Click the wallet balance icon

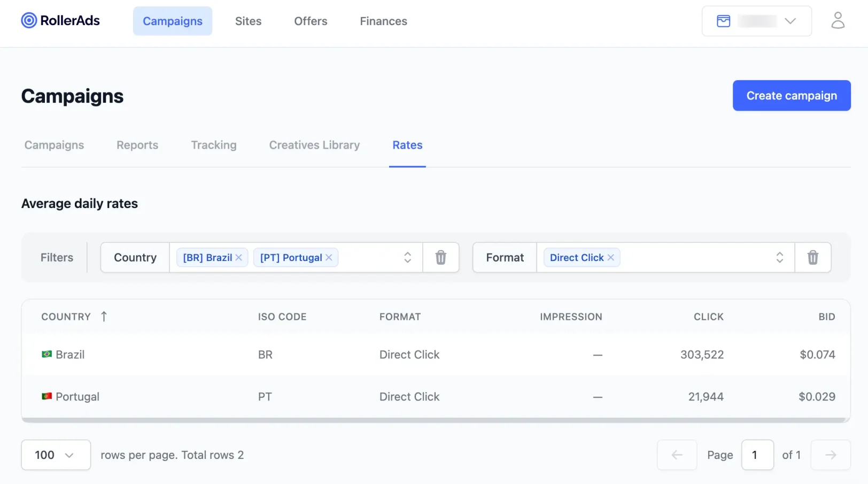pyautogui.click(x=723, y=21)
